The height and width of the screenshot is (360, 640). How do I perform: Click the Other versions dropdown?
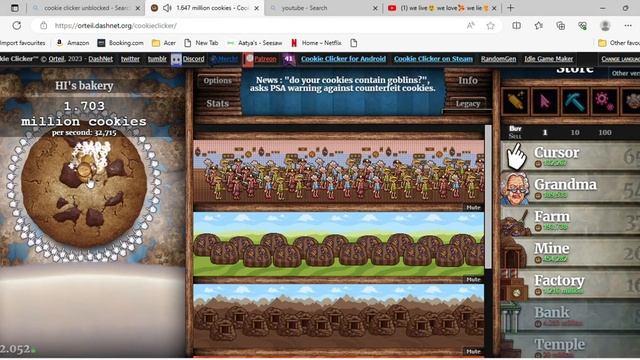pyautogui.click(x=624, y=73)
